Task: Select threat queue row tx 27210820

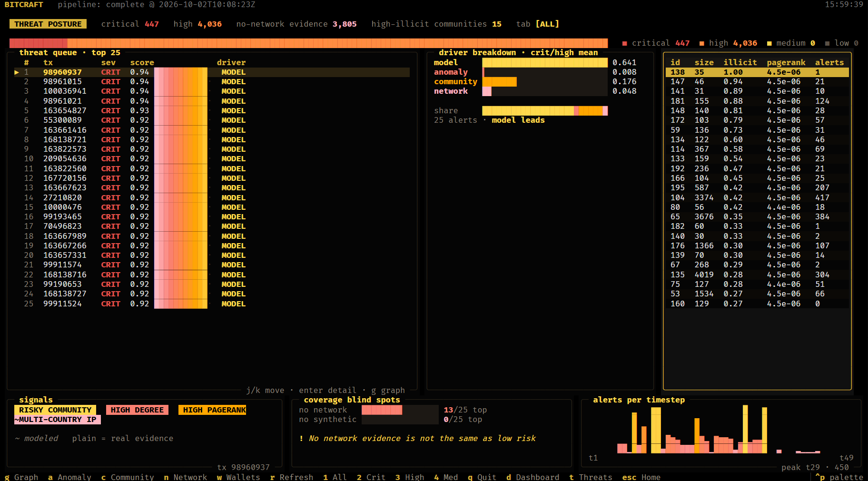Action: (212, 197)
